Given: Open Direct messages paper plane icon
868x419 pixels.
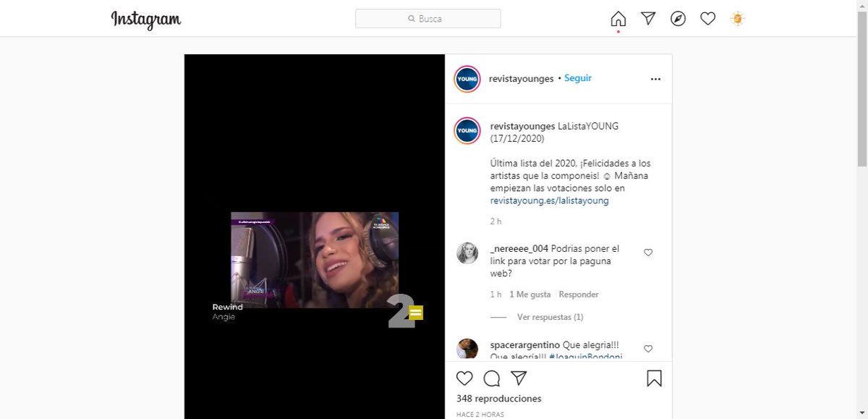Looking at the screenshot, I should (648, 19).
